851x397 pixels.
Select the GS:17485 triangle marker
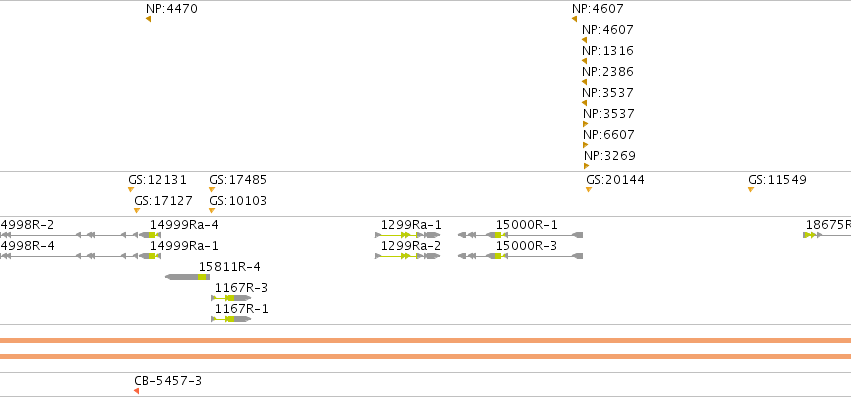point(212,190)
